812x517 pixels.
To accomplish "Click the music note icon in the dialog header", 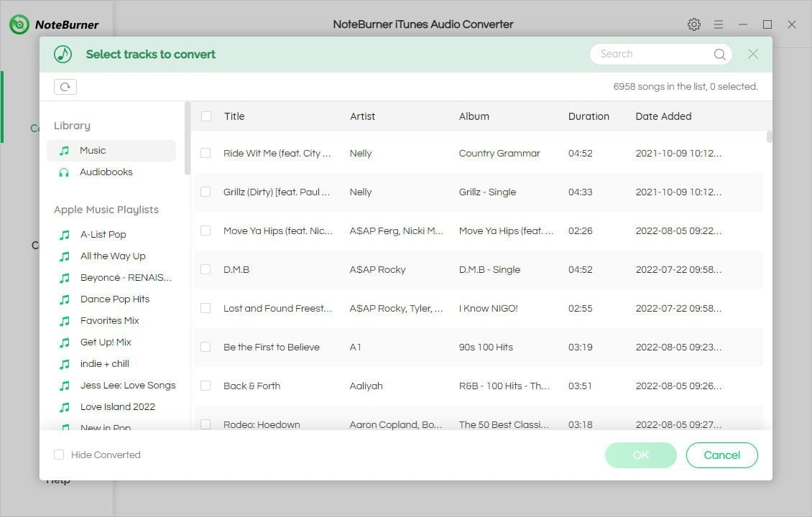I will (x=63, y=54).
